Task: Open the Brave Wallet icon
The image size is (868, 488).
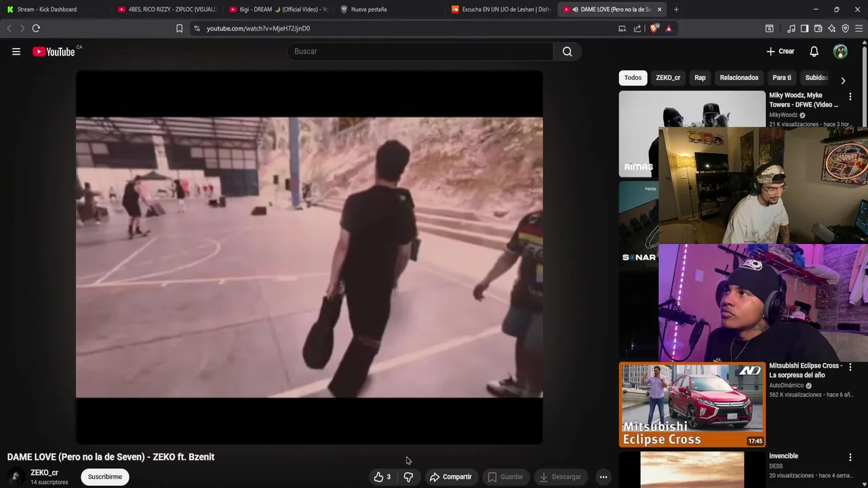Action: pyautogui.click(x=818, y=28)
